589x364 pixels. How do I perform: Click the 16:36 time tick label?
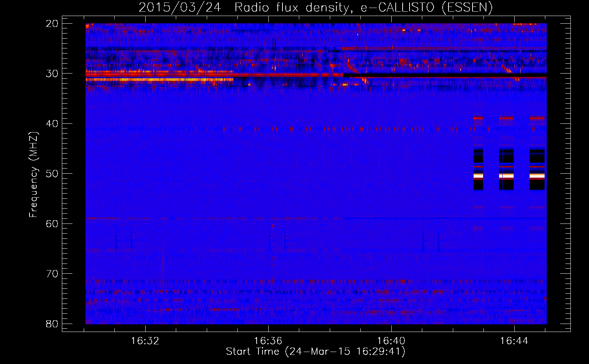[268, 341]
